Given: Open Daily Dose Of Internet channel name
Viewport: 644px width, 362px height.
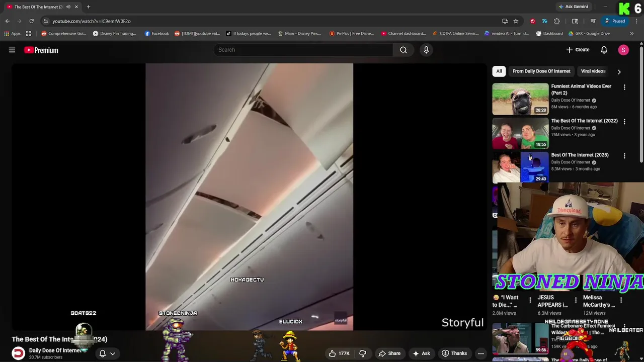Looking at the screenshot, I should coord(55,350).
